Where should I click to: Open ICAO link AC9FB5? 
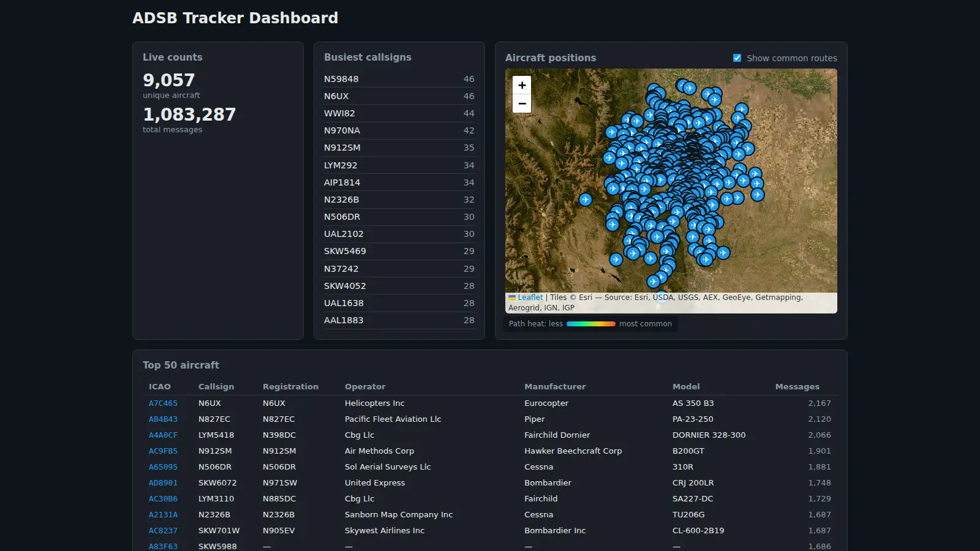[163, 451]
